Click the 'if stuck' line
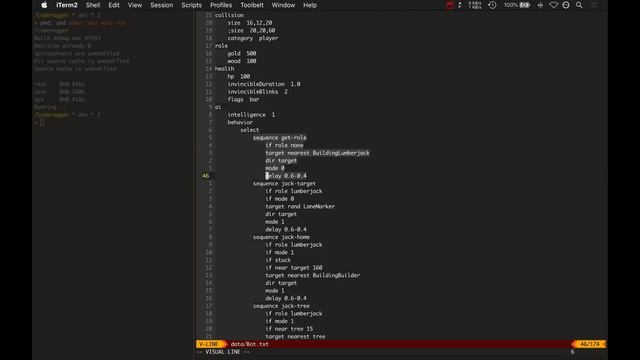 click(278, 260)
